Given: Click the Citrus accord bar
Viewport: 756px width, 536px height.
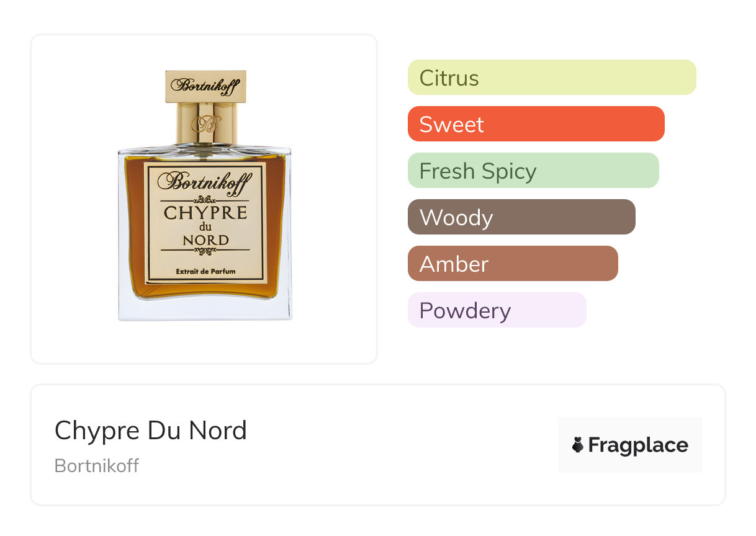Looking at the screenshot, I should coord(552,78).
